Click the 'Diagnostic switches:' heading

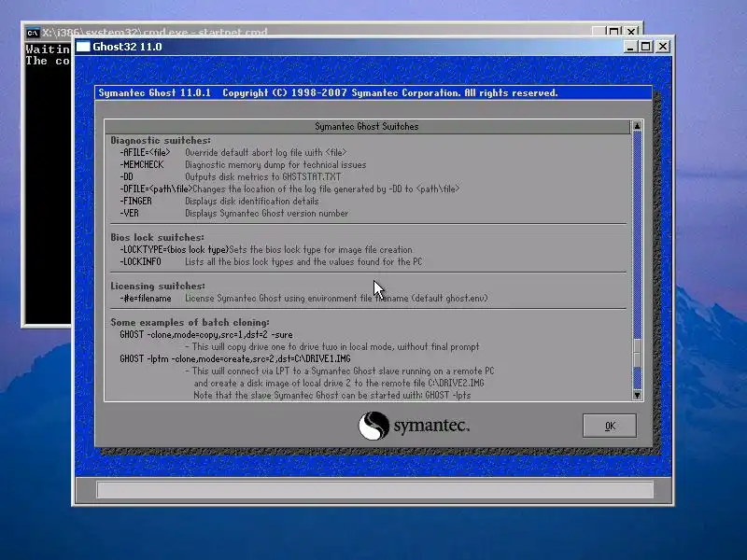tap(161, 141)
